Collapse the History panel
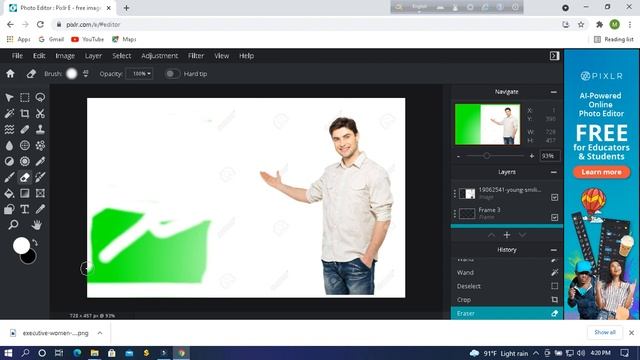Screen dimensions: 640x360 pos(553,250)
